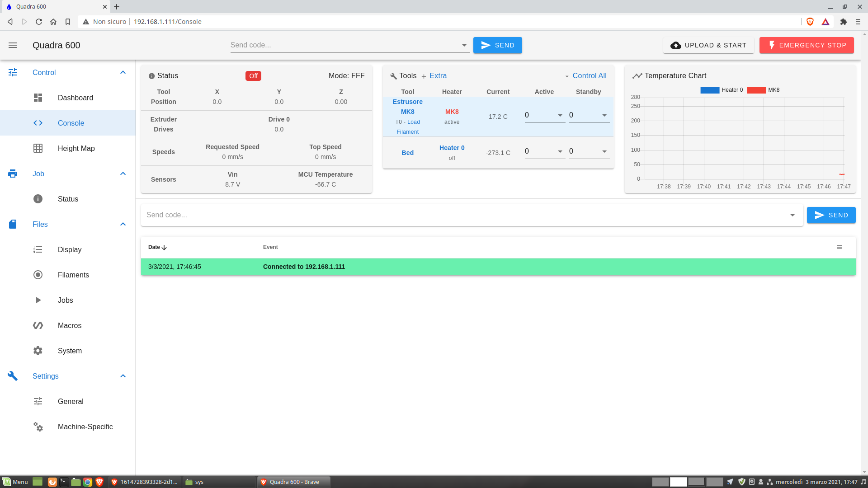The height and width of the screenshot is (488, 868).
Task: Click the Brave Rewards triangle icon
Action: coord(826,22)
